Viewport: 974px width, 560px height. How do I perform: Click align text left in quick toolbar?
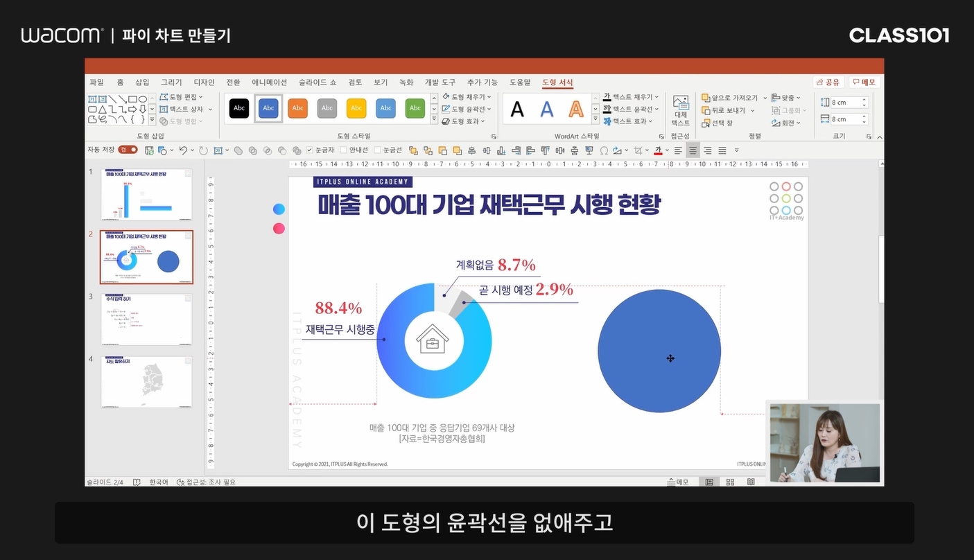678,150
